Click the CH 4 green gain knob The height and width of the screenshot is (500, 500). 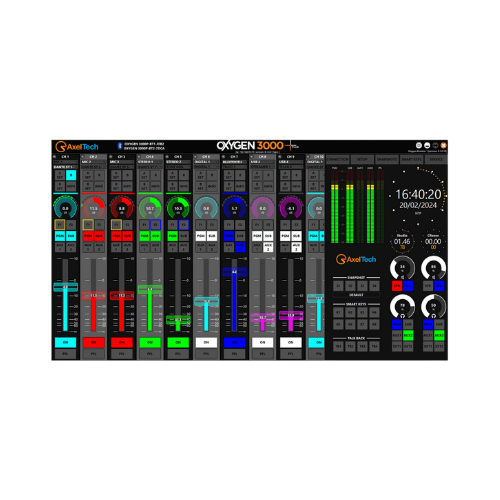pyautogui.click(x=150, y=208)
